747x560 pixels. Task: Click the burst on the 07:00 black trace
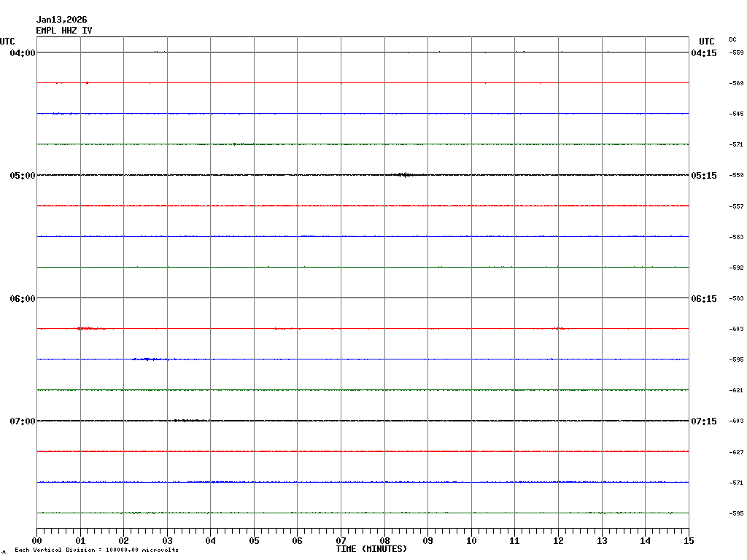[188, 421]
